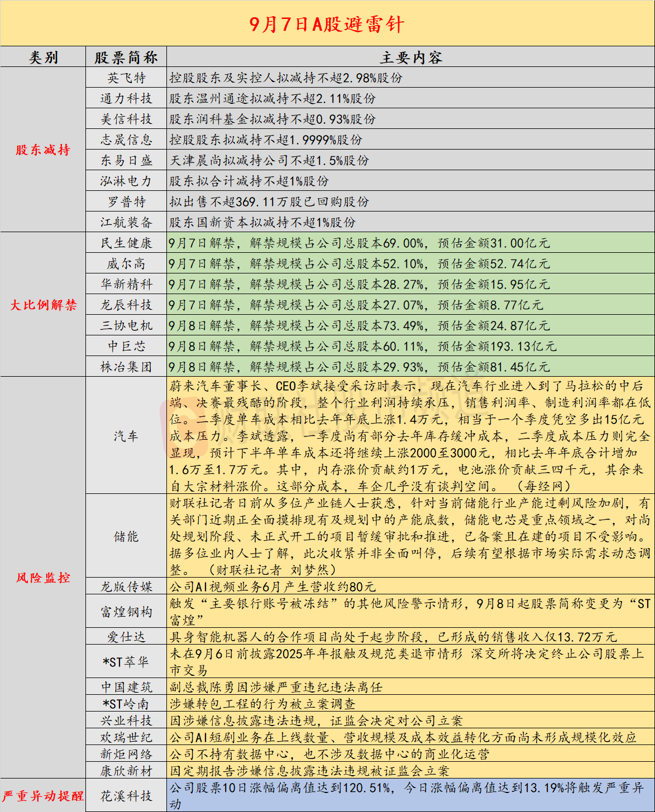
Task: Click 股东润科基金拟减持不超0.93%股份 cell
Action: point(410,119)
